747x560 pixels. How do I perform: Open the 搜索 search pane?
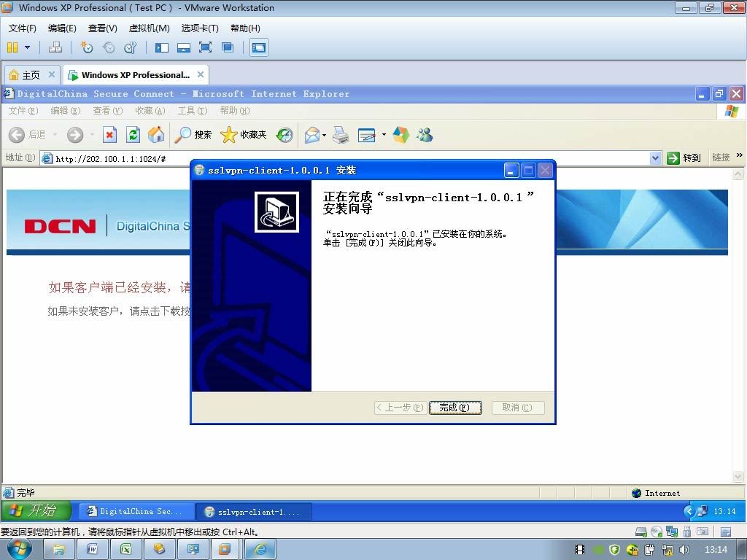click(193, 135)
